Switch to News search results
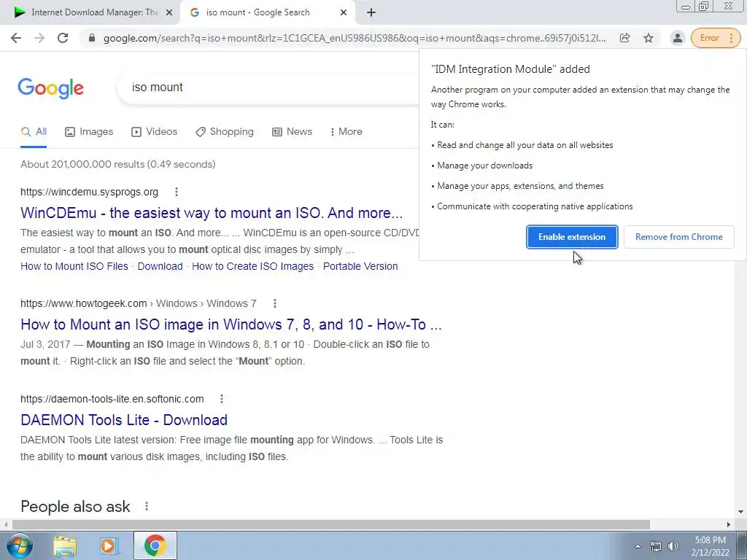Screen dimensions: 747x560 [292, 132]
